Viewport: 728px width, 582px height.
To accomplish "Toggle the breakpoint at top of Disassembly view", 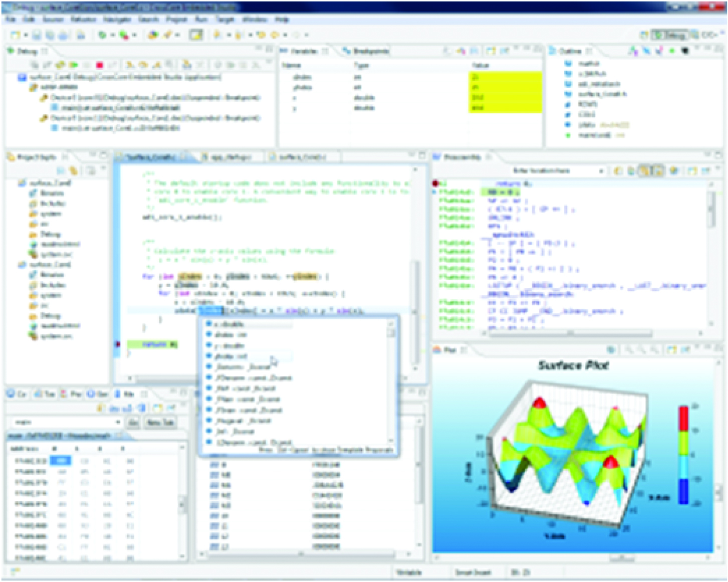I will 435,183.
